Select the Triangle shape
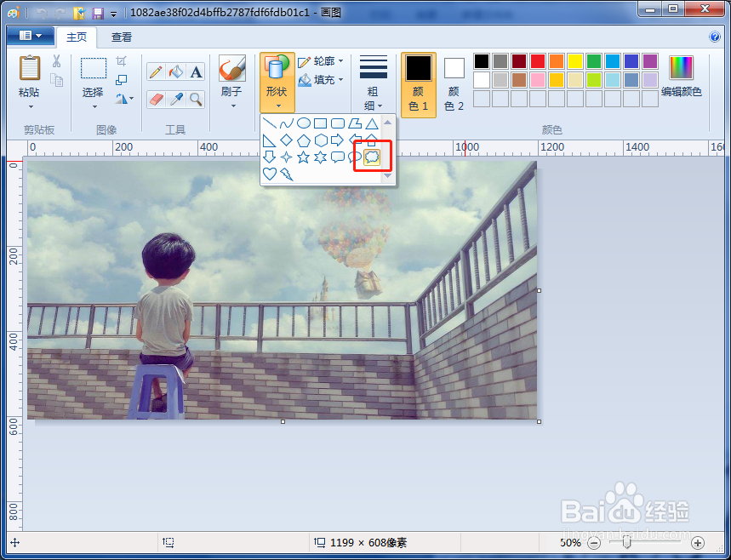The width and height of the screenshot is (731, 560). (372, 123)
